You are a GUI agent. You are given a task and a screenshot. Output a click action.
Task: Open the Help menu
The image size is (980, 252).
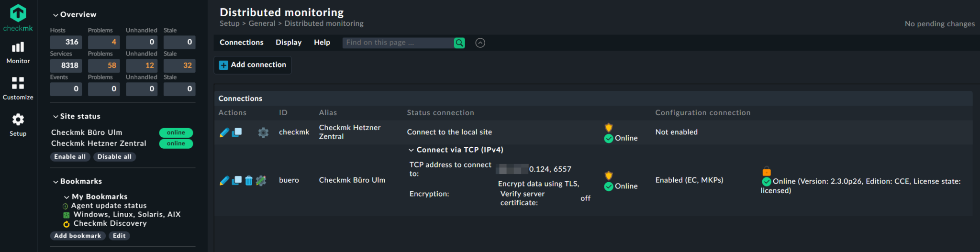point(322,43)
